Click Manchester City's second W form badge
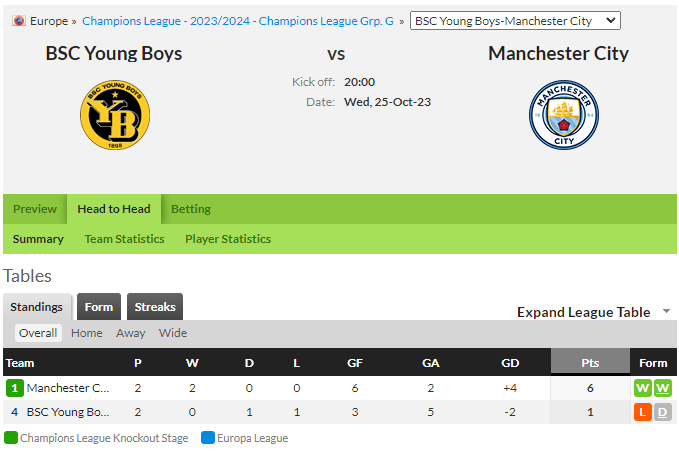 [x=663, y=388]
